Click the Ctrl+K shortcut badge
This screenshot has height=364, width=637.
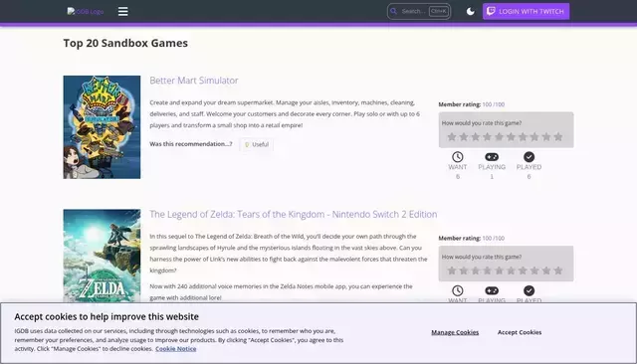[x=438, y=11]
